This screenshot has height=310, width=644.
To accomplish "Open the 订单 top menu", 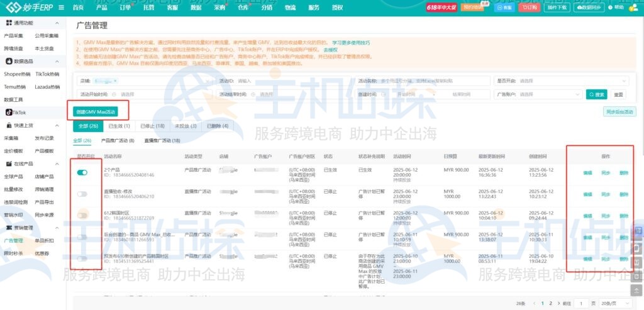I will 125,8.
